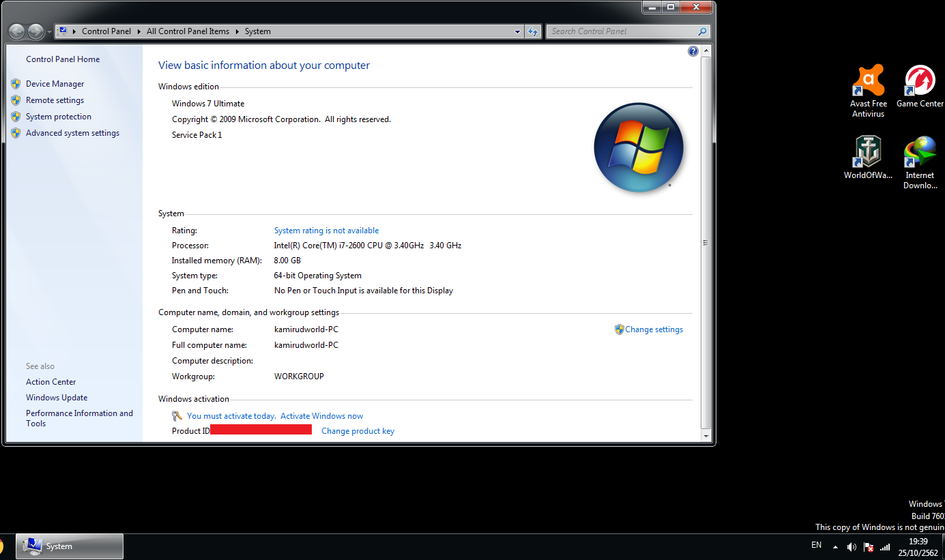This screenshot has width=945, height=560.
Task: Click the '8.00 GB' installed memory value
Action: (x=287, y=261)
